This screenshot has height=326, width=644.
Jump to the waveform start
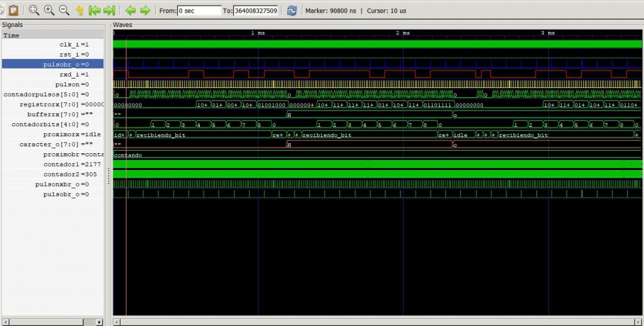click(94, 11)
